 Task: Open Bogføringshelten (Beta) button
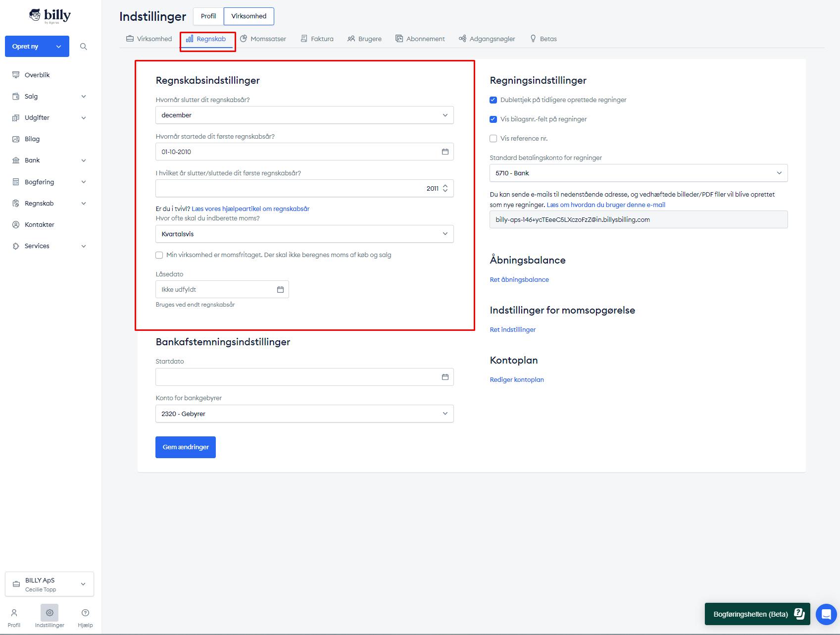pyautogui.click(x=757, y=614)
